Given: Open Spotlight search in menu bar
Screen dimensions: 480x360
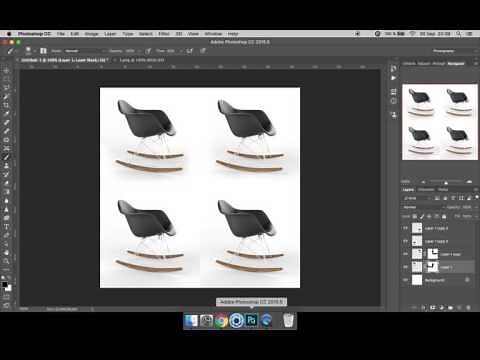Looking at the screenshot, I should tap(459, 34).
